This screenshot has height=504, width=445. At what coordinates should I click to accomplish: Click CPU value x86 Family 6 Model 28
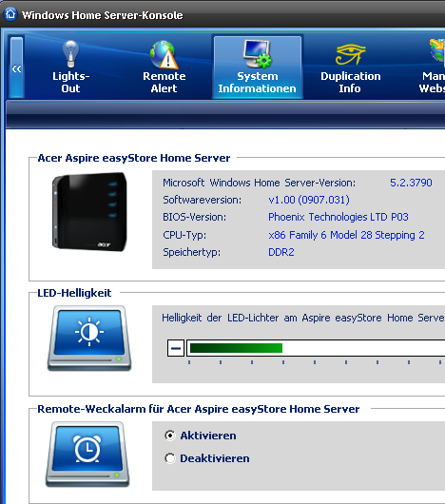pyautogui.click(x=346, y=235)
